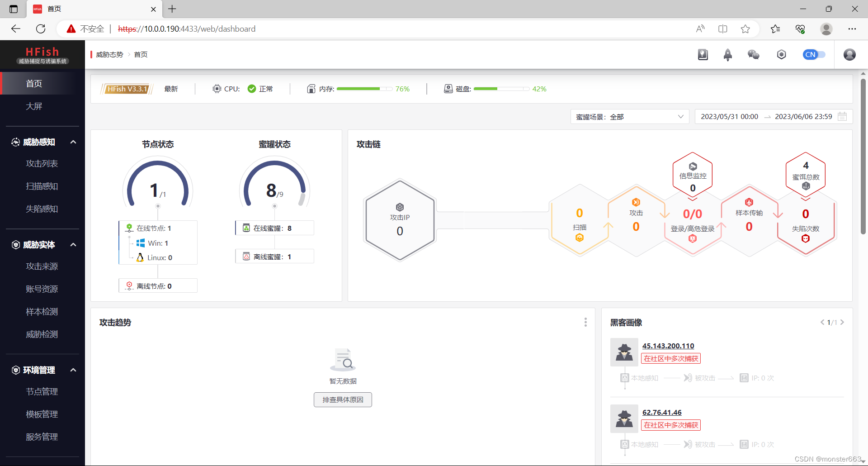This screenshot has width=868, height=466.
Task: Open the calendar icon of date range
Action: [x=842, y=117]
